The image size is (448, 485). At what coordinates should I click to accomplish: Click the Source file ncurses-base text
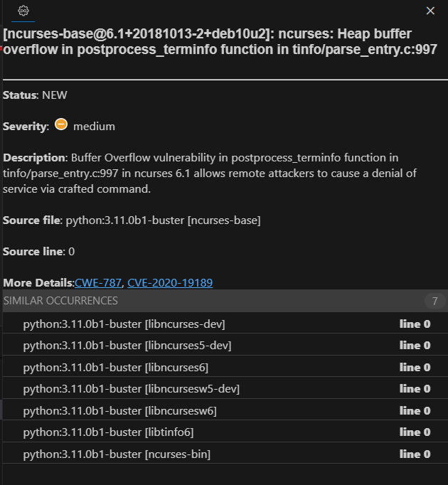pyautogui.click(x=163, y=220)
